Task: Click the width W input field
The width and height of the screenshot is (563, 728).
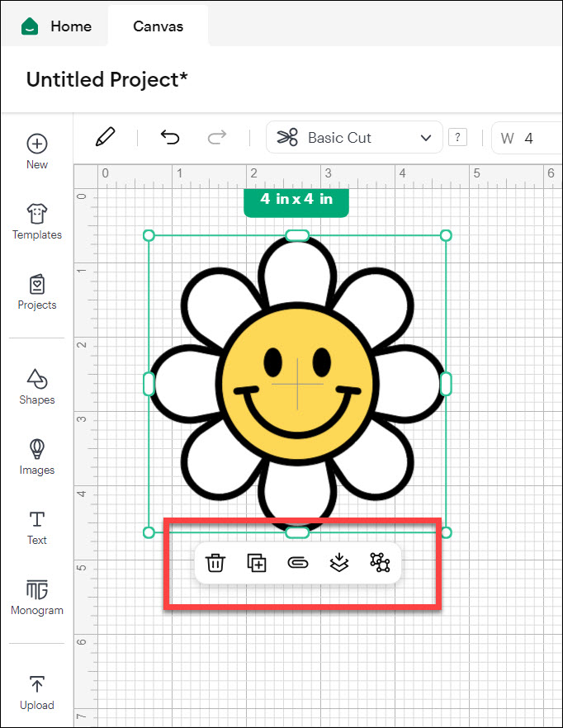Action: pyautogui.click(x=528, y=138)
